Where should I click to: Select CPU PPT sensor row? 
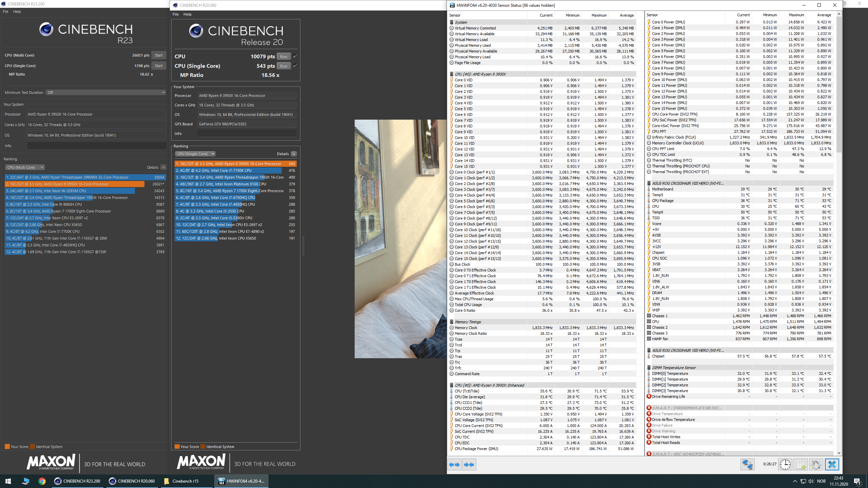pos(739,131)
